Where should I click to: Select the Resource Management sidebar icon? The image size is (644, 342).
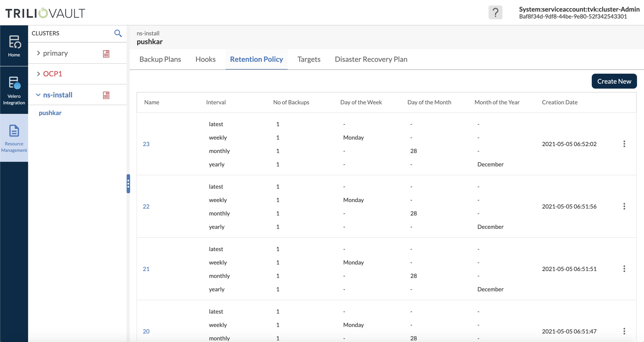pyautogui.click(x=14, y=138)
